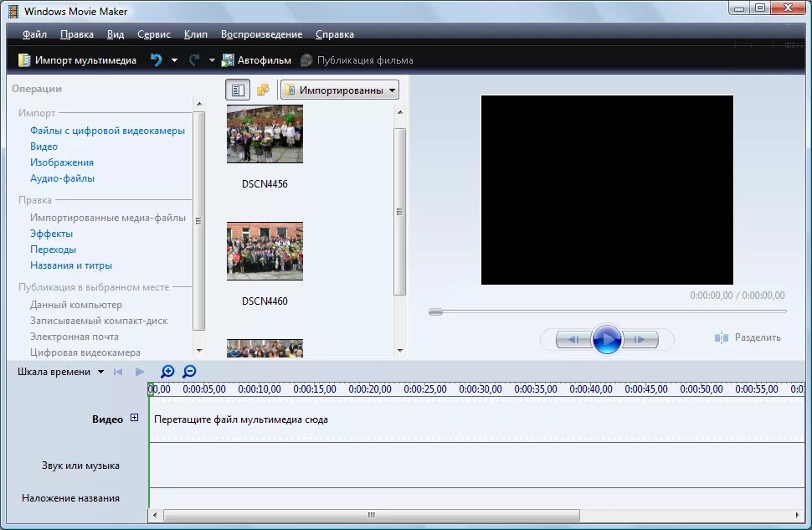Screen dimensions: 812x530
Task: Click the Аудио-файлы import link
Action: tap(62, 178)
